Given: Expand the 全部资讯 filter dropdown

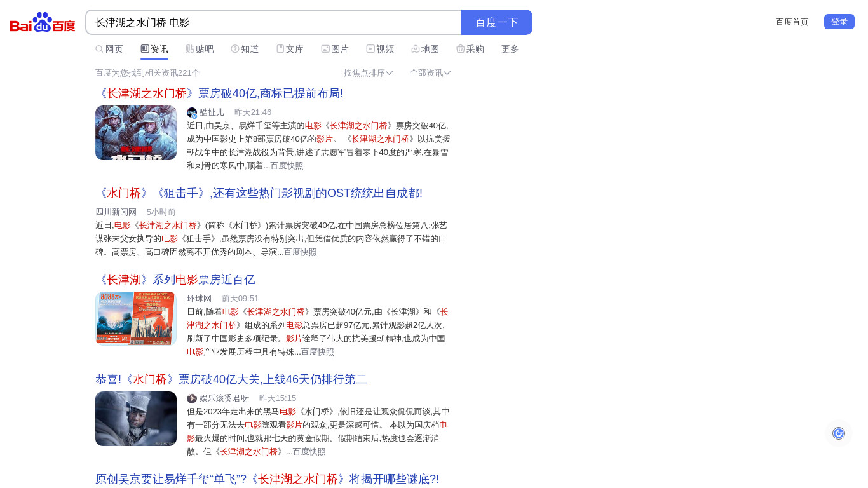Looking at the screenshot, I should click(430, 73).
